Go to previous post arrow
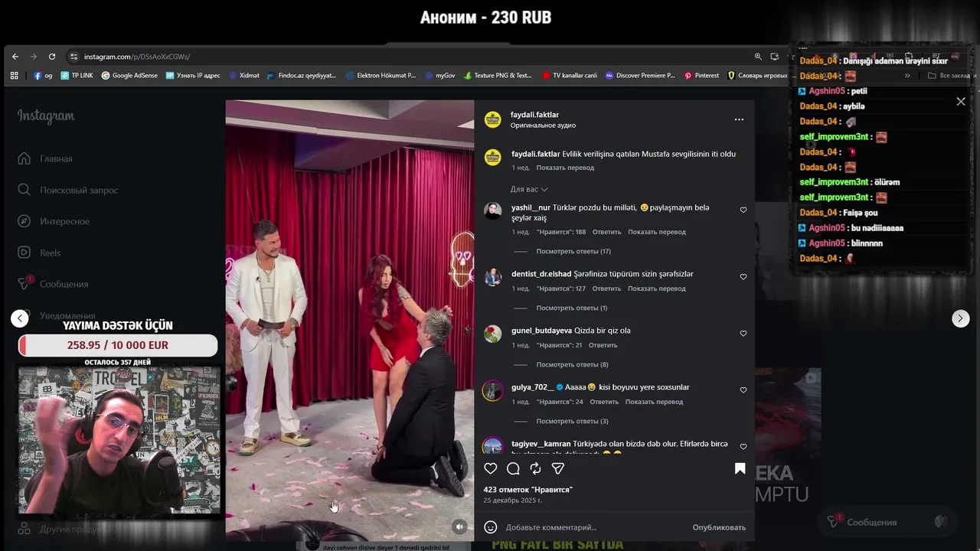The width and height of the screenshot is (980, 551). click(20, 318)
